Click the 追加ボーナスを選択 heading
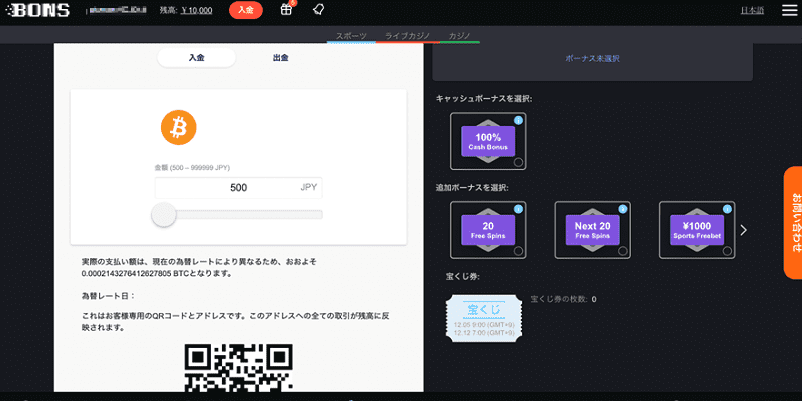Viewport: 802px width, 401px height. coord(472,187)
